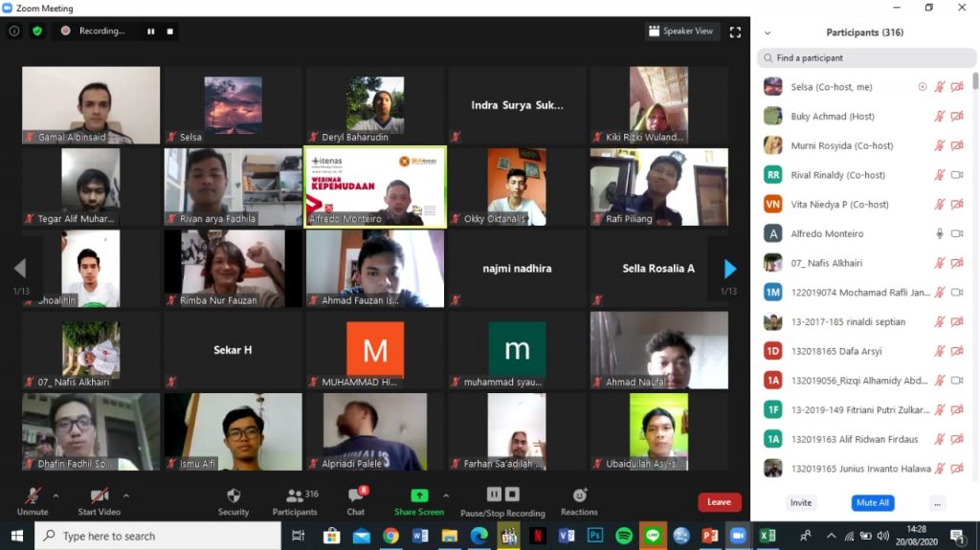Open the Security menu

click(x=234, y=502)
